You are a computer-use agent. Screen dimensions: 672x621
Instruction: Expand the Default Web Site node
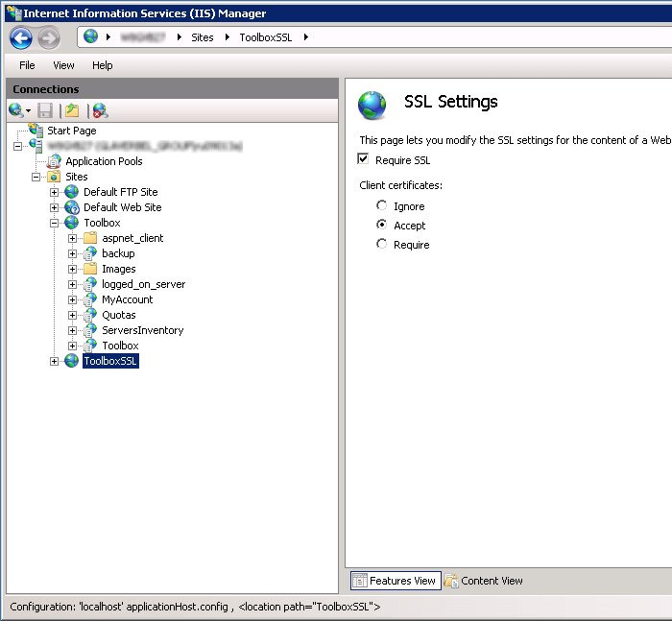click(x=55, y=207)
